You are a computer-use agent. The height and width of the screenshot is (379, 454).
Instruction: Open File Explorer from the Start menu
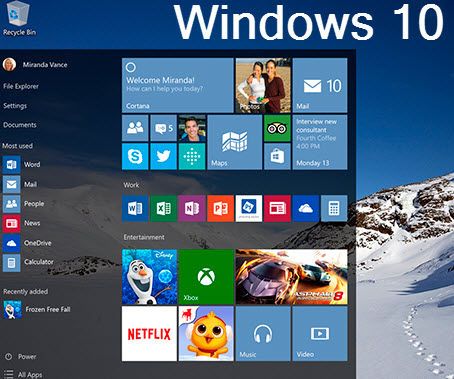point(21,86)
